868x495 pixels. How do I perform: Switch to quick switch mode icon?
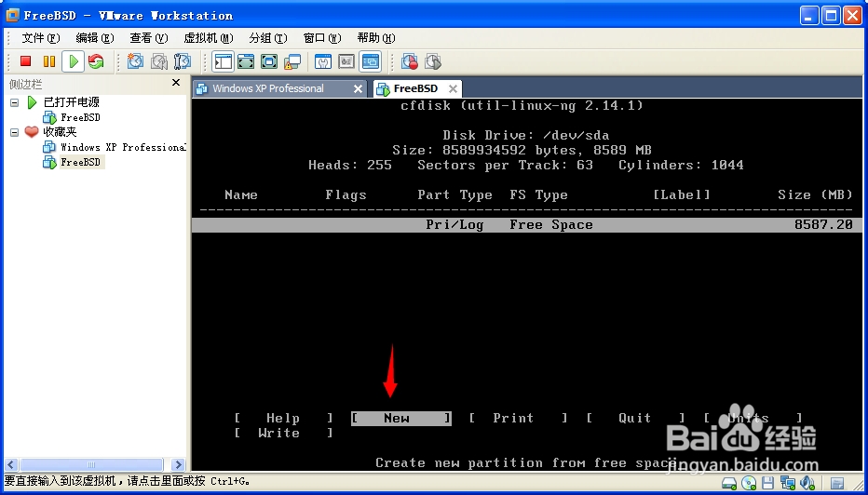[246, 61]
